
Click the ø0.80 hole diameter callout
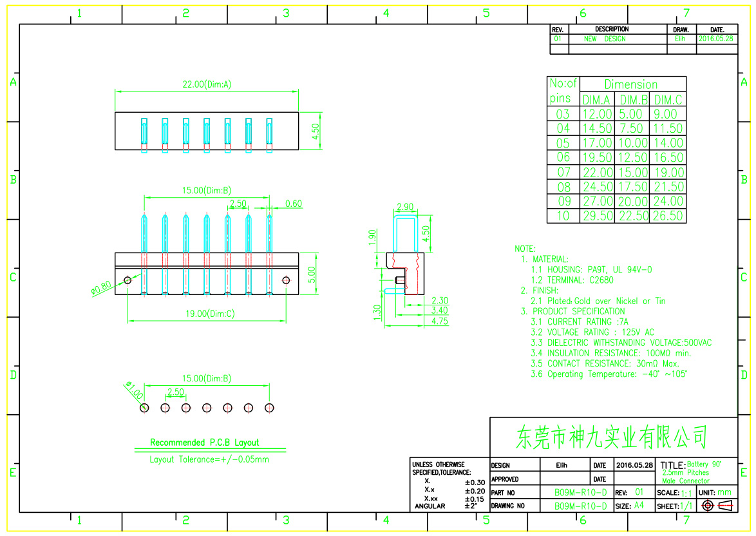[x=101, y=288]
